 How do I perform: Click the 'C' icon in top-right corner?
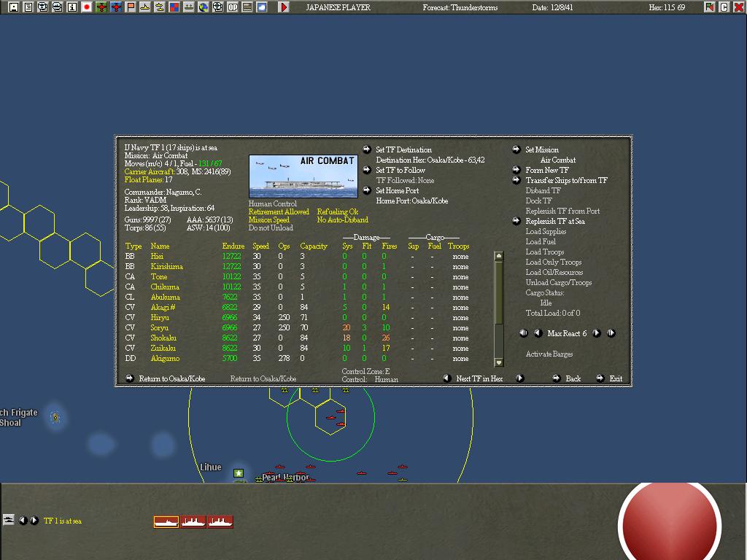[724, 7]
